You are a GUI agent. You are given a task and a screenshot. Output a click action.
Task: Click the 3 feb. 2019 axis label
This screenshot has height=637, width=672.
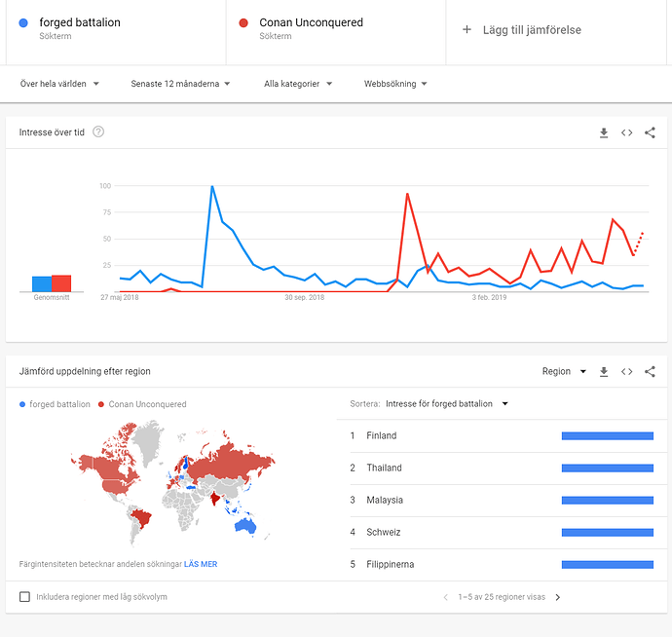click(489, 297)
